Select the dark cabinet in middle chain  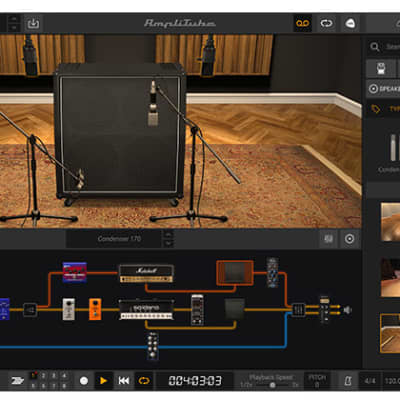[x=234, y=309]
